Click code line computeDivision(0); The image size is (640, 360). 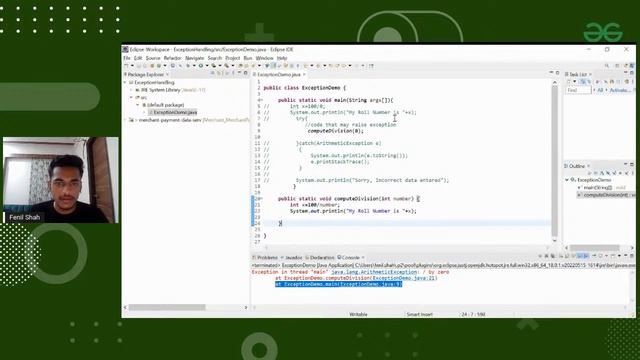tap(335, 131)
